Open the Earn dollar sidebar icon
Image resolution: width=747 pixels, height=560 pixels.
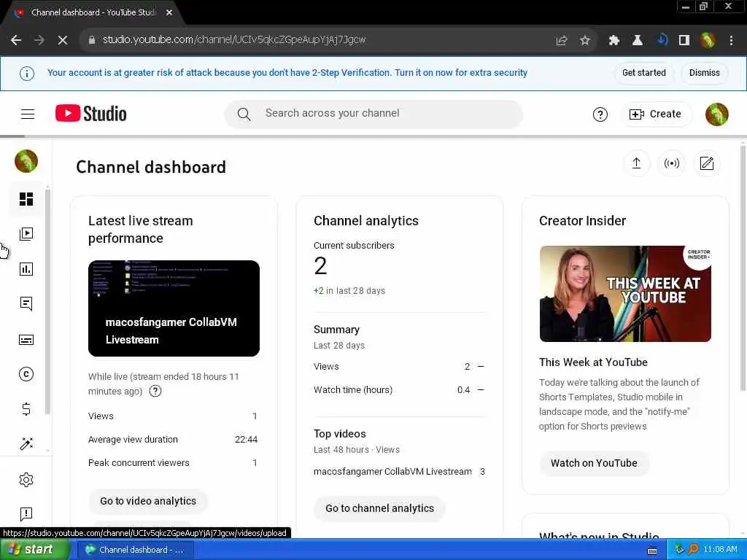pos(26,409)
